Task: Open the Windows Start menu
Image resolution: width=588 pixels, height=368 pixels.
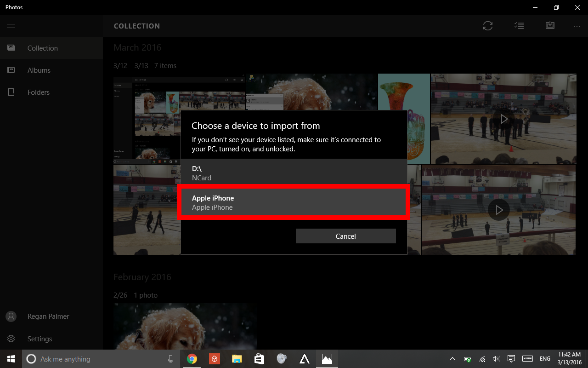Action: (x=11, y=359)
